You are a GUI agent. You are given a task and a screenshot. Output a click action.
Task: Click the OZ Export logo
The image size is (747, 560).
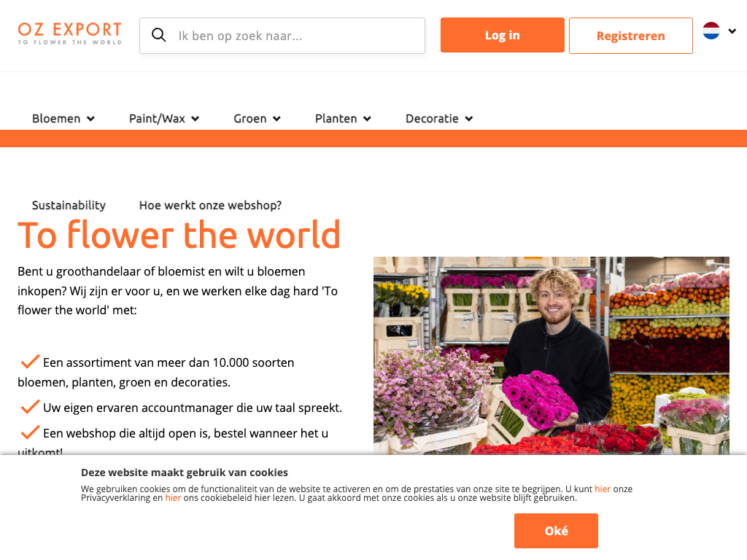point(70,34)
